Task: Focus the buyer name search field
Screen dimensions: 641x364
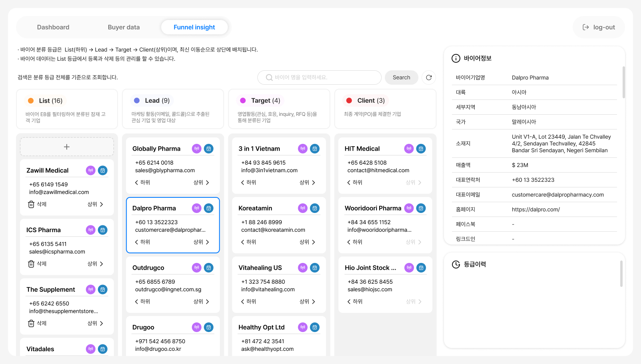Action: tap(319, 78)
